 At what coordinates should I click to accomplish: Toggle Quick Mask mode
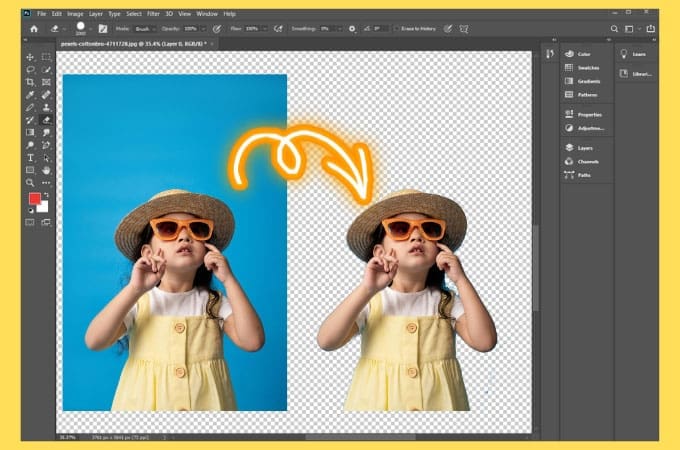pyautogui.click(x=31, y=221)
